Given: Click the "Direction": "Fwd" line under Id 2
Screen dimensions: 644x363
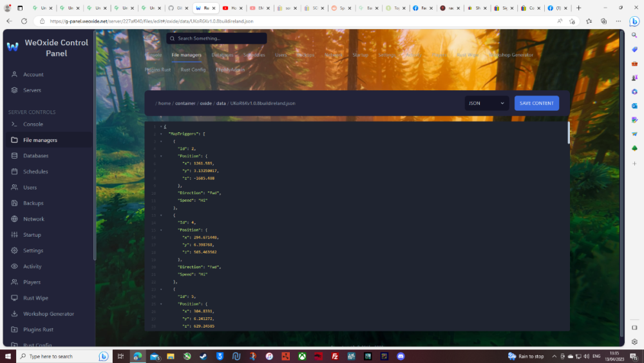Looking at the screenshot, I should point(199,193).
